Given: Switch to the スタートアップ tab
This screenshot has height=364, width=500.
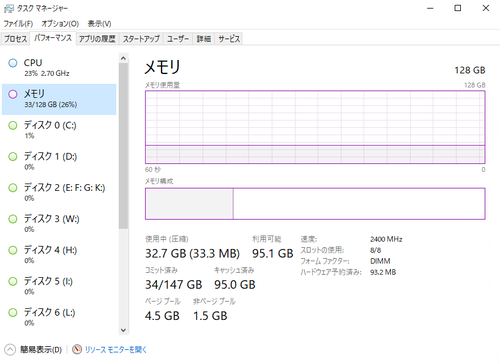Looking at the screenshot, I should pyautogui.click(x=141, y=39).
